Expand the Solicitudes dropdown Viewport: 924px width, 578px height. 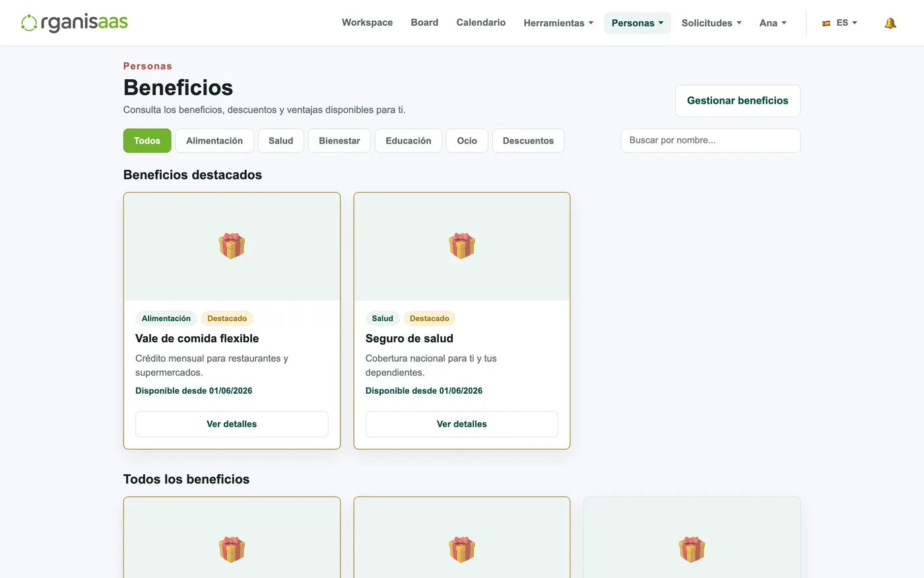[x=711, y=23]
